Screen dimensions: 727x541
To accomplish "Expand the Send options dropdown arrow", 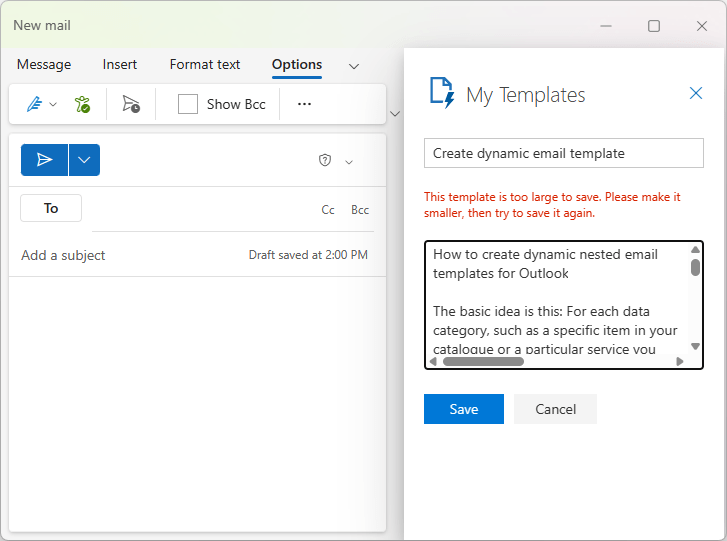I will pos(84,160).
